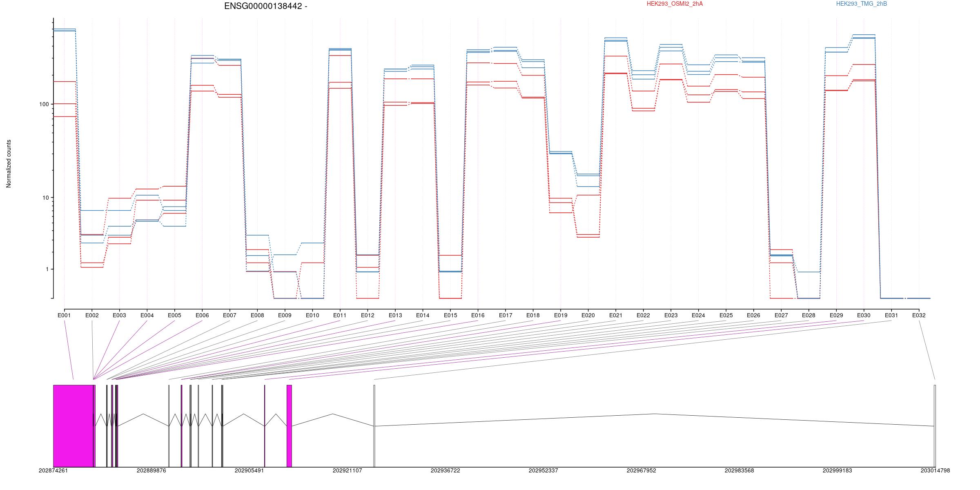
Task: Select the HEK293_OSMI2_2hA legend label
Action: pyautogui.click(x=675, y=4)
